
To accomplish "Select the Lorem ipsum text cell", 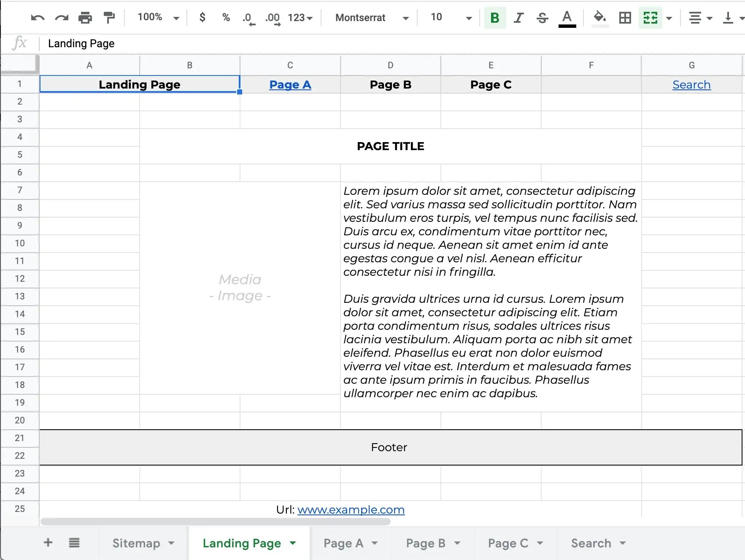I will point(491,297).
